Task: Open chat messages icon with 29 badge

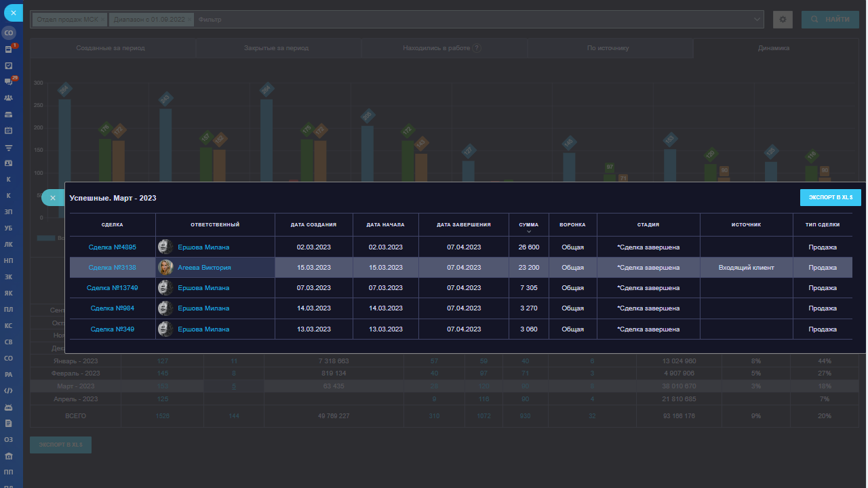Action: click(x=9, y=82)
